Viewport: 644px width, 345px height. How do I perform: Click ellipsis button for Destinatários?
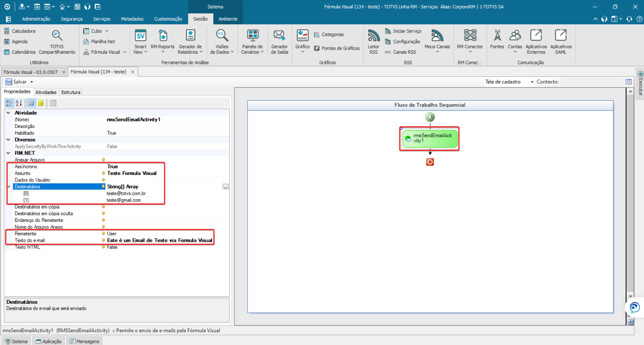coord(226,187)
